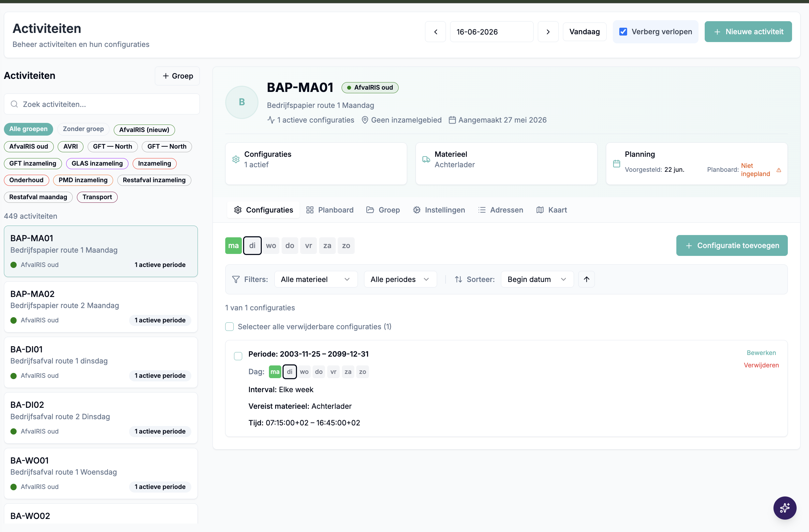Click the calendar icon in Planning card
Screen dimensions: 809x532
(617, 164)
